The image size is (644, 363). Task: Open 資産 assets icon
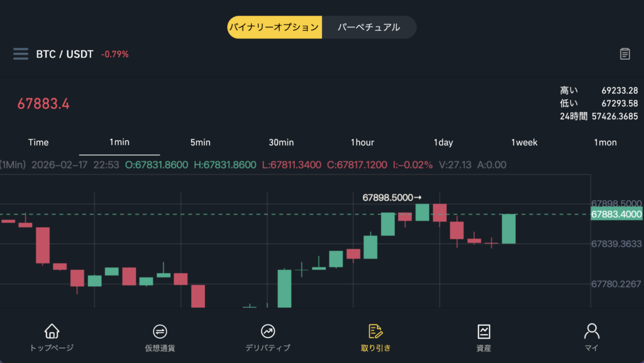(484, 331)
